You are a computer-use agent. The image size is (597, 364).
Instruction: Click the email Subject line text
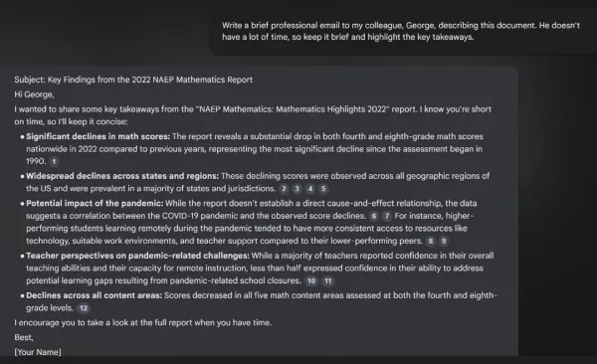tap(133, 80)
